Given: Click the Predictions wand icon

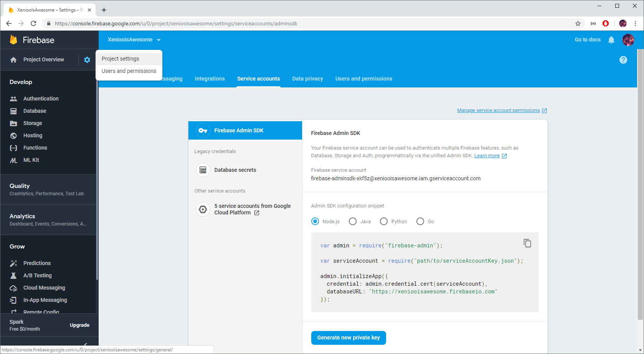Looking at the screenshot, I should tap(13, 263).
